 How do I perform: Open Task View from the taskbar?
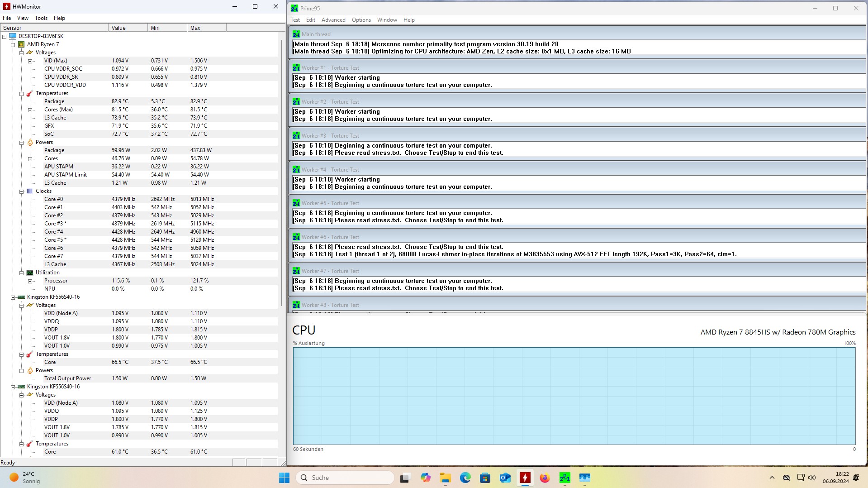pyautogui.click(x=405, y=478)
